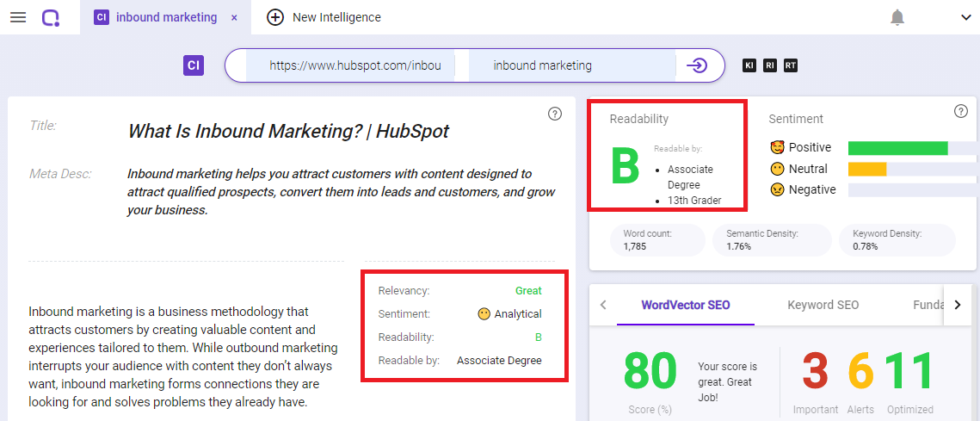Click the Negative sentiment bar
980x421 pixels.
[x=913, y=189]
